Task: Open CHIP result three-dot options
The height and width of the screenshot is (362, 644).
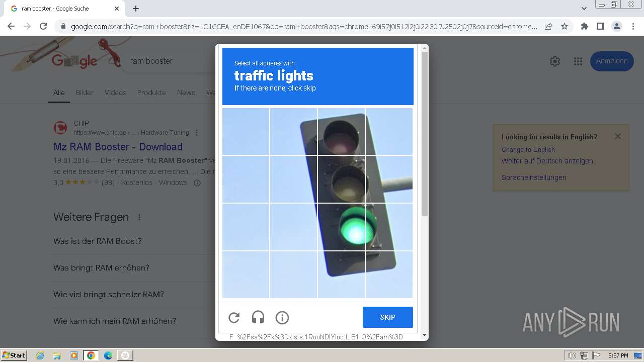Action: 197,133
